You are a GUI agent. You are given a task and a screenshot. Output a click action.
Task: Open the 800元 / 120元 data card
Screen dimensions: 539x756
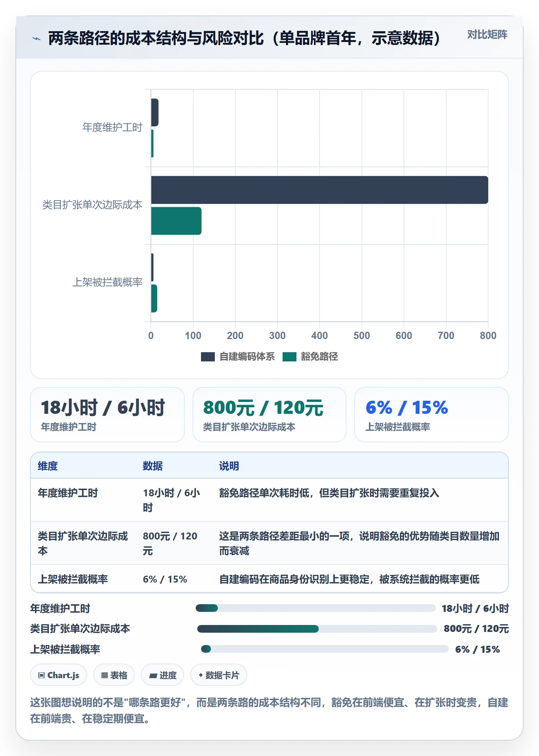pos(269,415)
